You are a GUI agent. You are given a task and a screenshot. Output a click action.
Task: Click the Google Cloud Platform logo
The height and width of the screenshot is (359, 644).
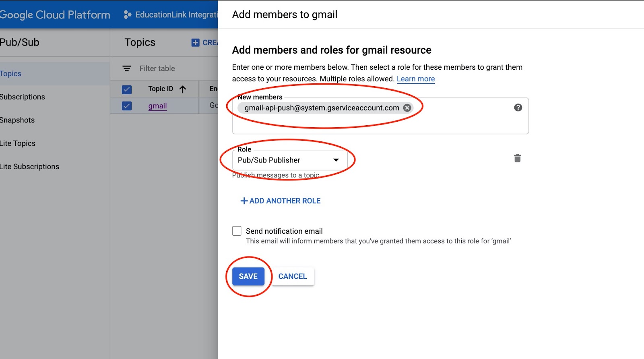tap(55, 15)
